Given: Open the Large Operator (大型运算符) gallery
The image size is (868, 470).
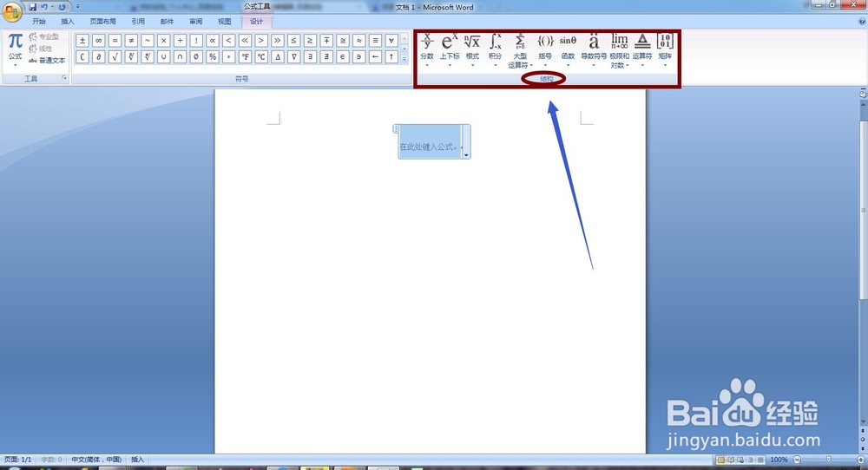Looking at the screenshot, I should pos(520,50).
